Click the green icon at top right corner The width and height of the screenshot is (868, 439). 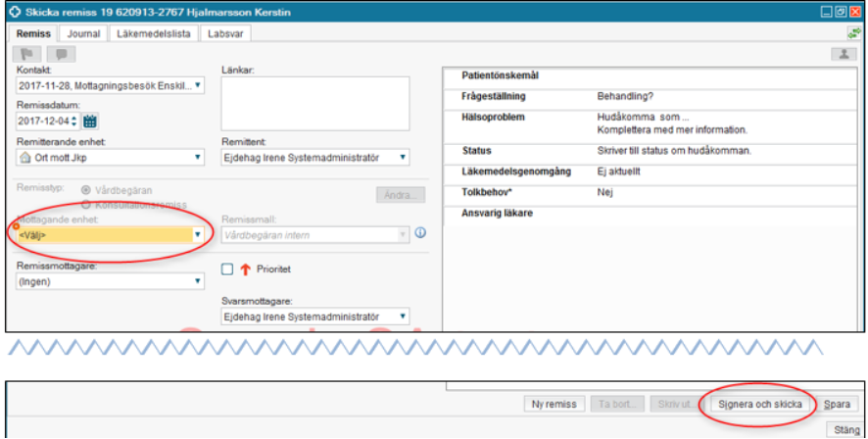tap(854, 33)
